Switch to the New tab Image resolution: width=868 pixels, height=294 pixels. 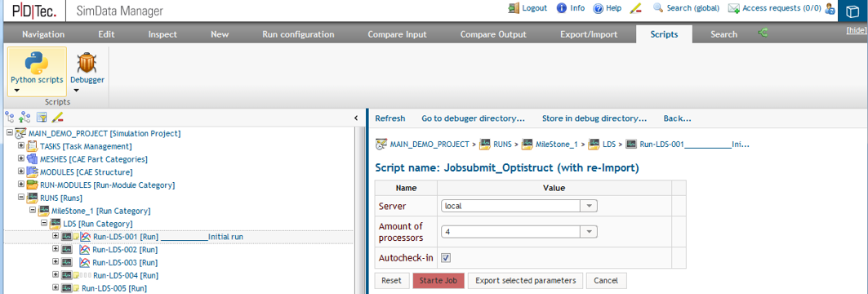[220, 34]
